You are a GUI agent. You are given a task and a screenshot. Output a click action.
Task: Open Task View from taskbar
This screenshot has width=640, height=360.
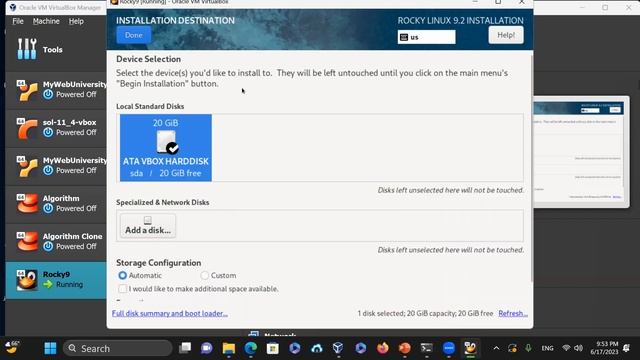185,348
